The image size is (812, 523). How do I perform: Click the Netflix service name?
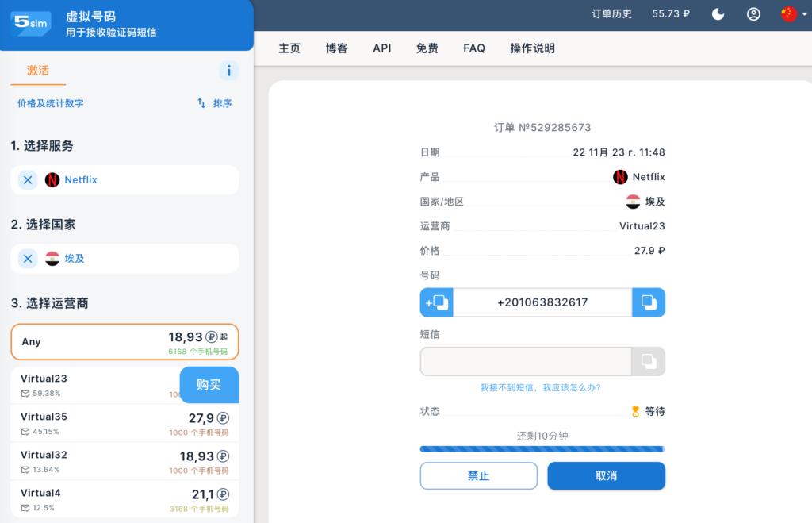pyautogui.click(x=81, y=180)
